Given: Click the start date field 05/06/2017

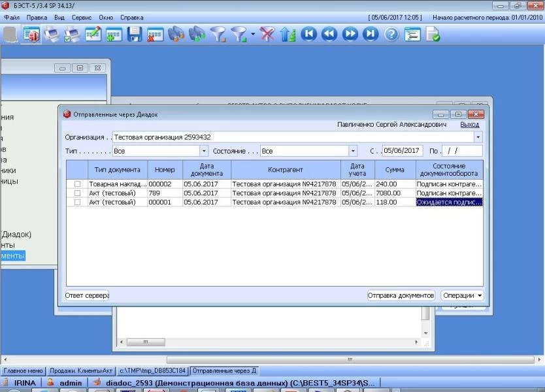Looking at the screenshot, I should pyautogui.click(x=403, y=151).
